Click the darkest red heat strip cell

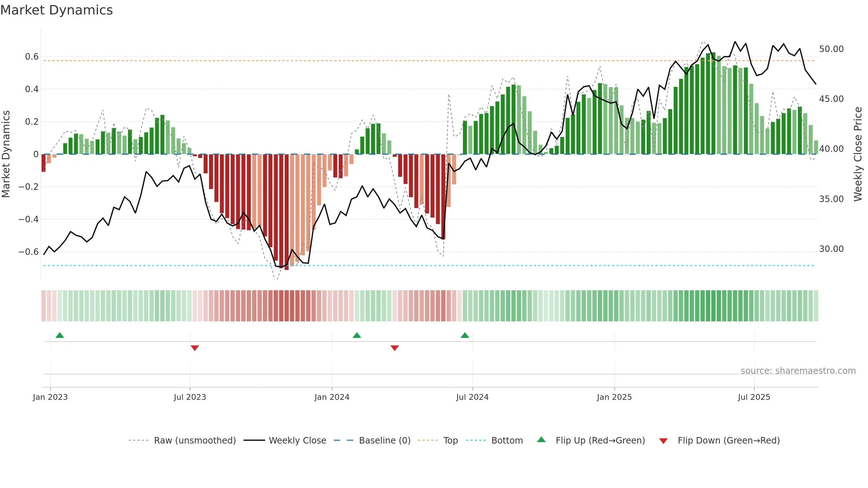click(x=287, y=306)
